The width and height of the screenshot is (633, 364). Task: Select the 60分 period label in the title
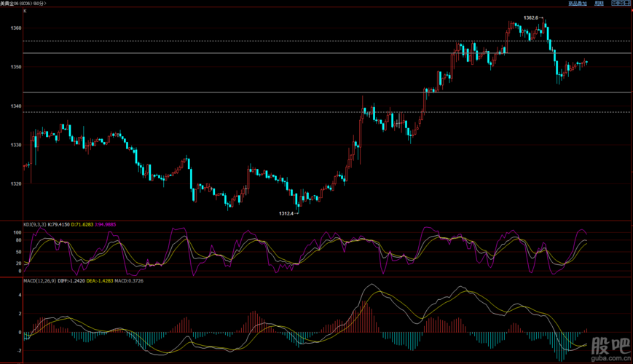(39, 4)
